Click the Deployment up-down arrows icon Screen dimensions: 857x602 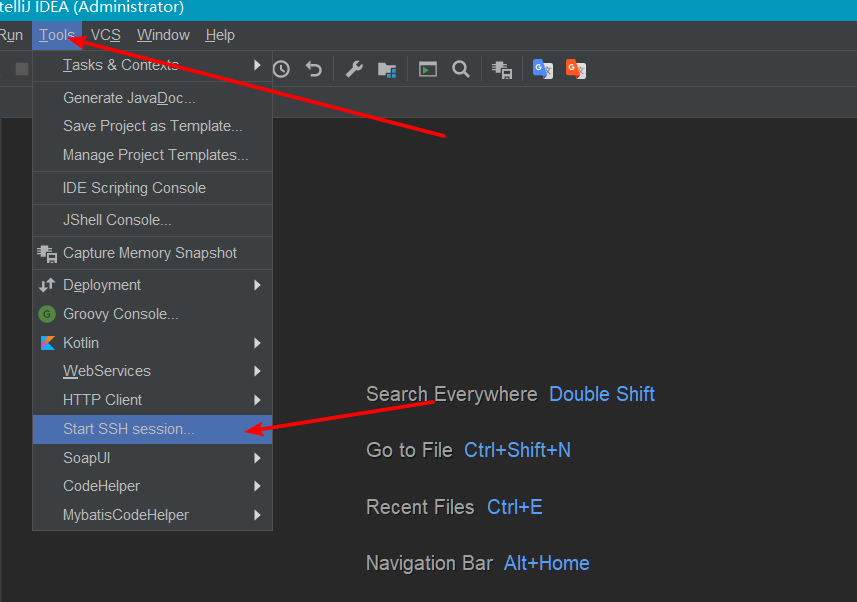(x=47, y=285)
